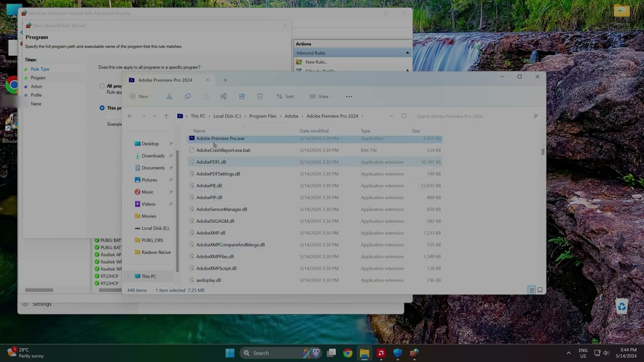The width and height of the screenshot is (644, 362).
Task: Click New Rule... in the Firewall Actions pane
Action: [316, 62]
